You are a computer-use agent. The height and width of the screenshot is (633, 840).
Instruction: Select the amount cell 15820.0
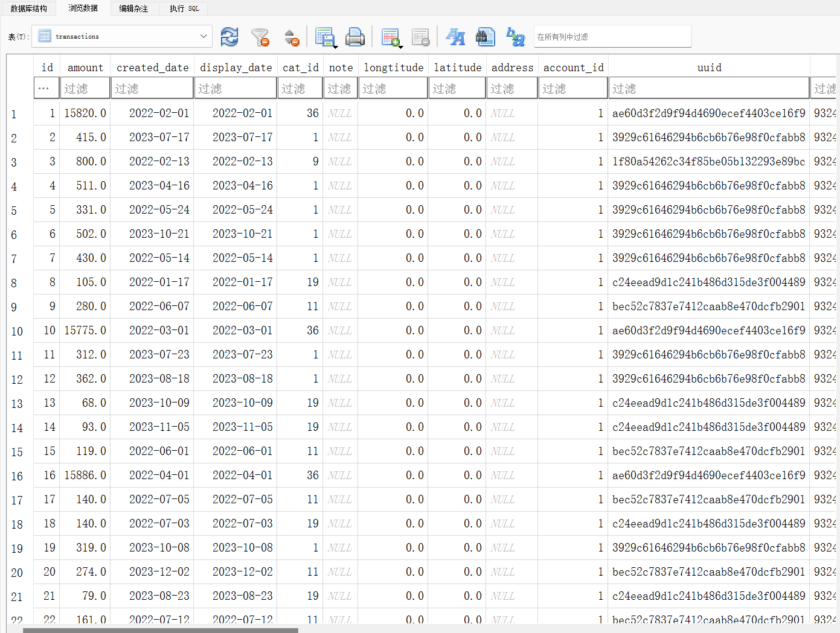point(85,113)
